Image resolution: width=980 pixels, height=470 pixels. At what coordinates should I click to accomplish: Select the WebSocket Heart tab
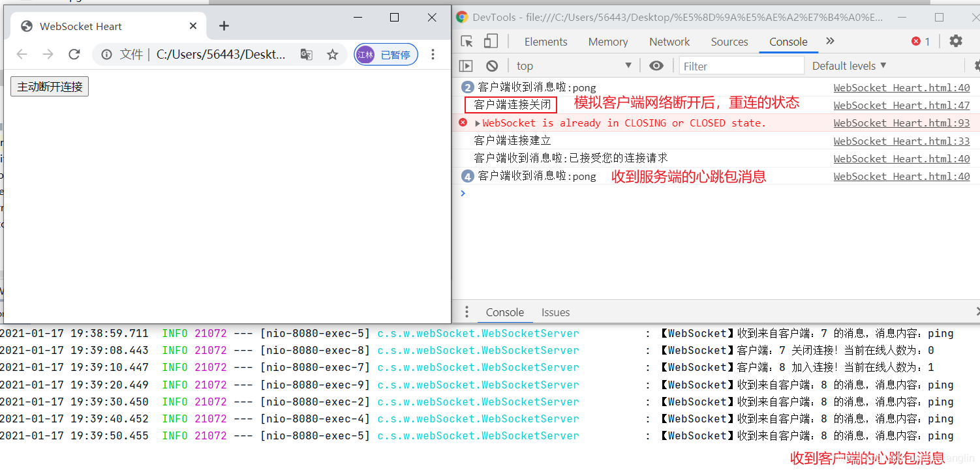tap(108, 26)
